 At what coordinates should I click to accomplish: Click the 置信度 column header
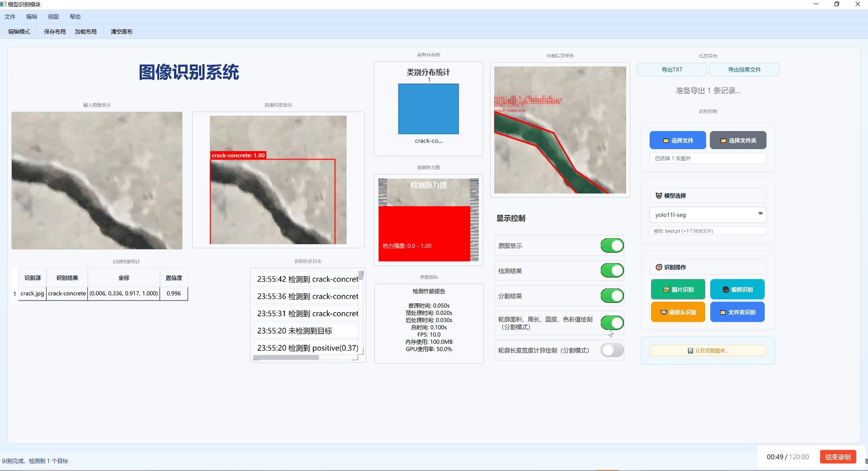pyautogui.click(x=174, y=278)
